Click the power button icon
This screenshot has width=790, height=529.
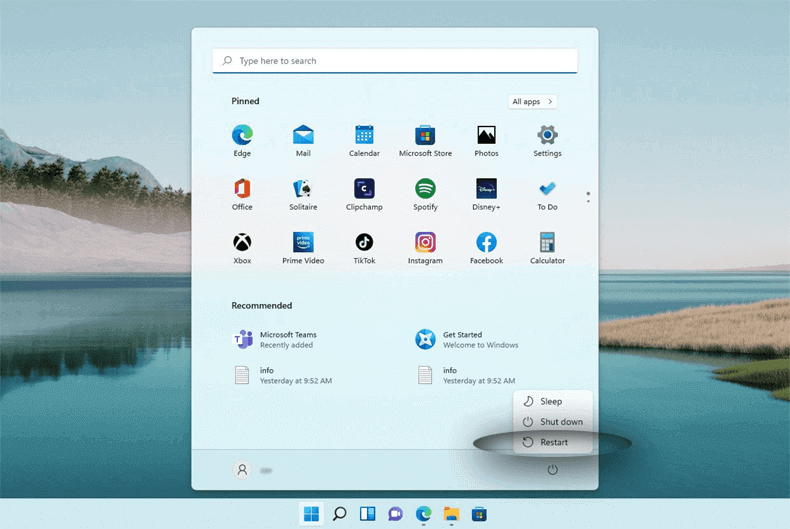pos(553,470)
